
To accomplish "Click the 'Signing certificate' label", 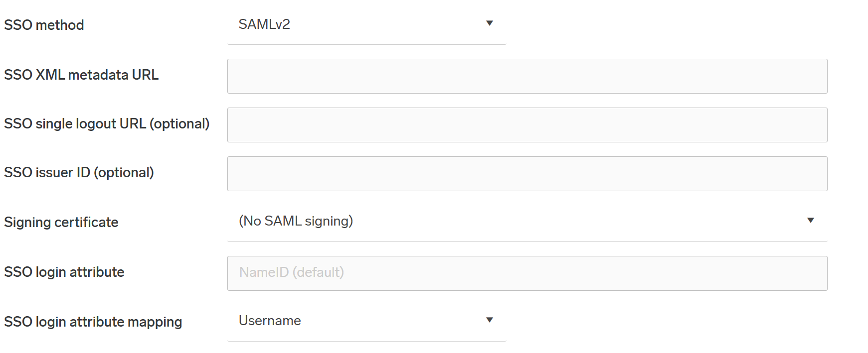I will [x=61, y=222].
